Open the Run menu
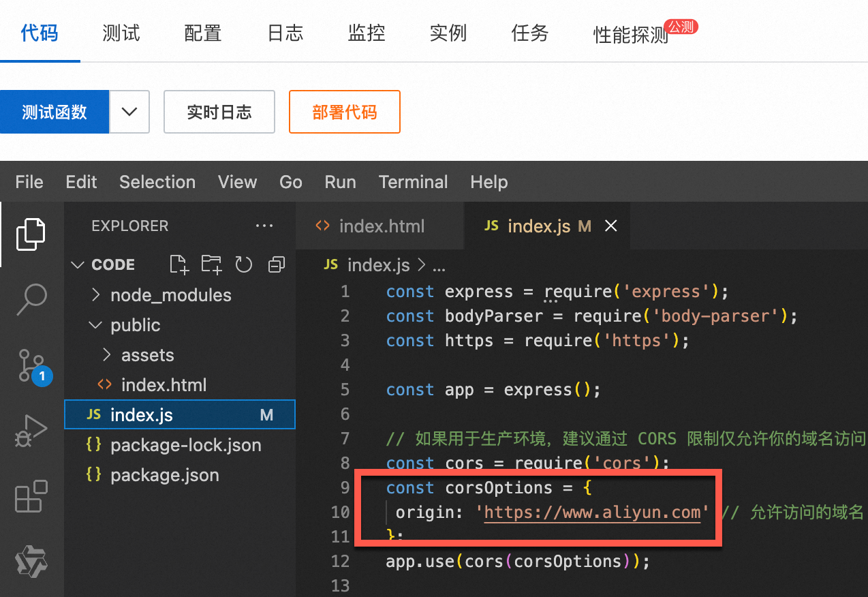This screenshot has height=597, width=868. (340, 182)
